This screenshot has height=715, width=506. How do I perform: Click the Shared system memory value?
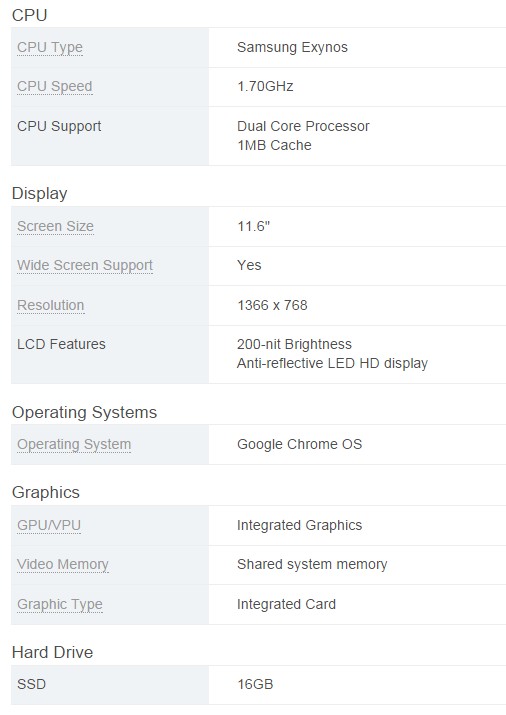(x=312, y=565)
